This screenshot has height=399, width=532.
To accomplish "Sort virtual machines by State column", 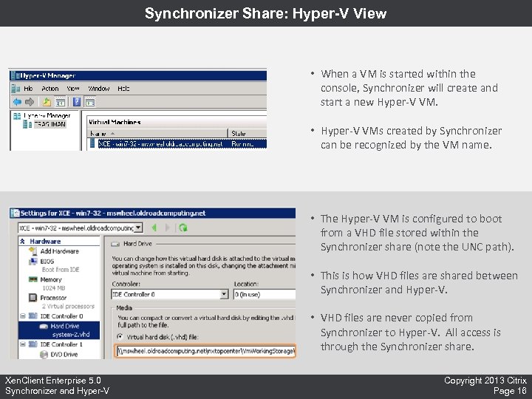I will (x=247, y=133).
